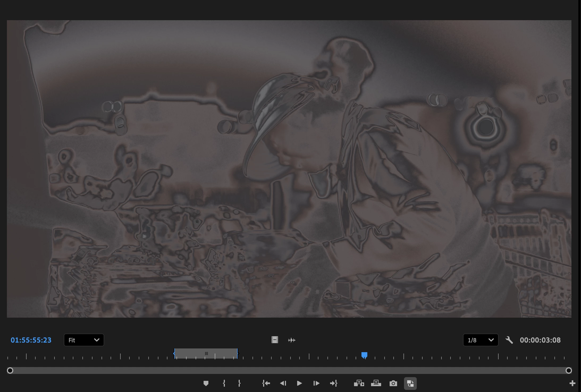
Task: Export frame with camera icon
Action: [x=393, y=383]
